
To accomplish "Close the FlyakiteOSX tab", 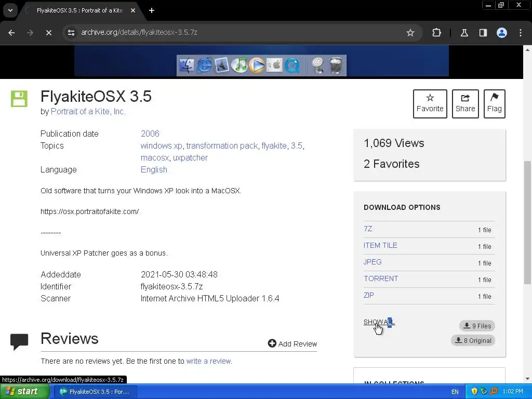I will coord(133,10).
